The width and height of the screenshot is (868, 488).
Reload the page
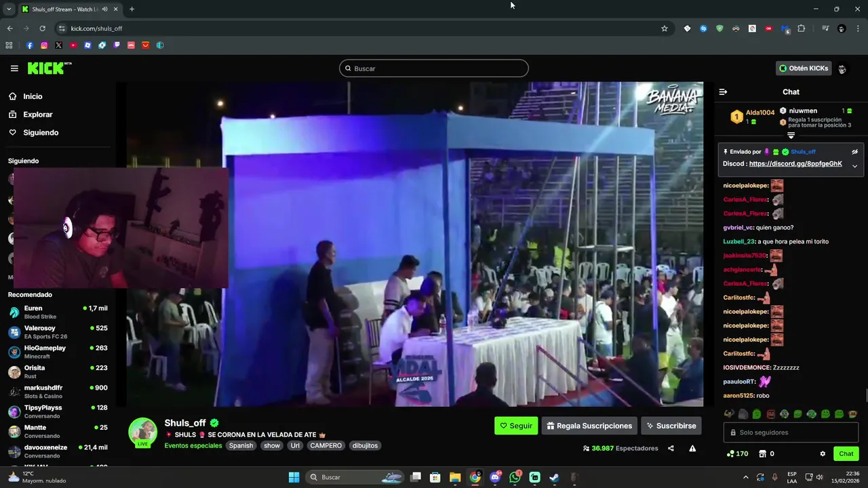pos(42,28)
